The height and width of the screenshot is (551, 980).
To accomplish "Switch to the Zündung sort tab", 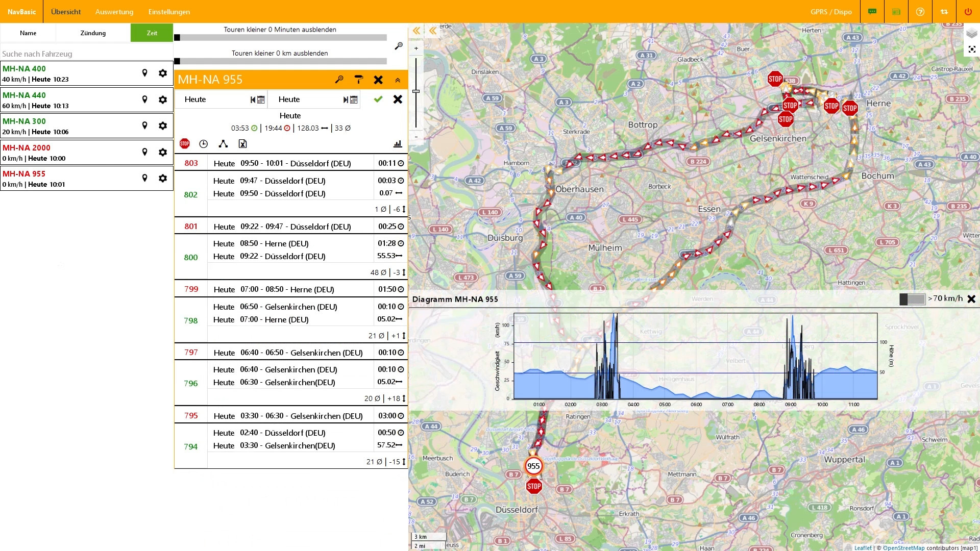I will pyautogui.click(x=93, y=33).
